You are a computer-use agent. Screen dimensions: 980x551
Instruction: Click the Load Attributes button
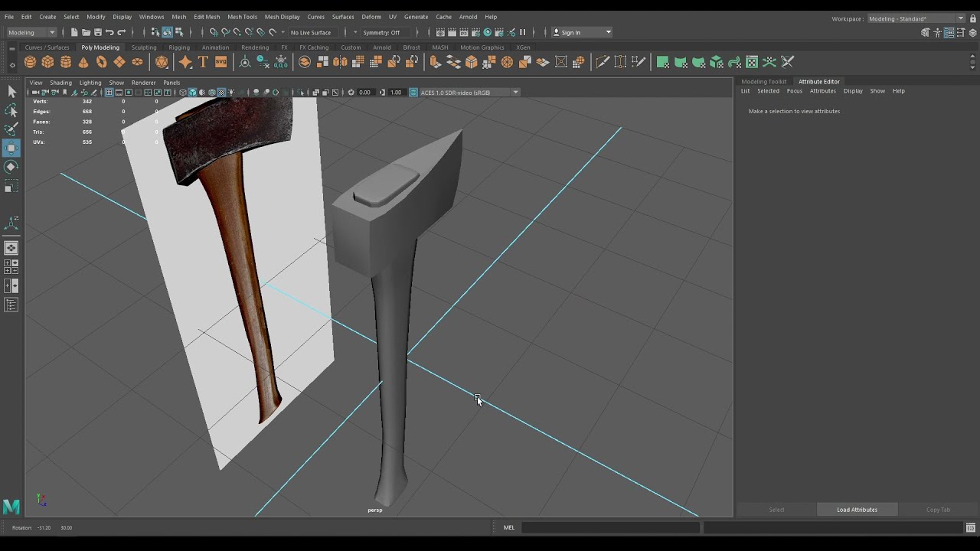point(857,510)
